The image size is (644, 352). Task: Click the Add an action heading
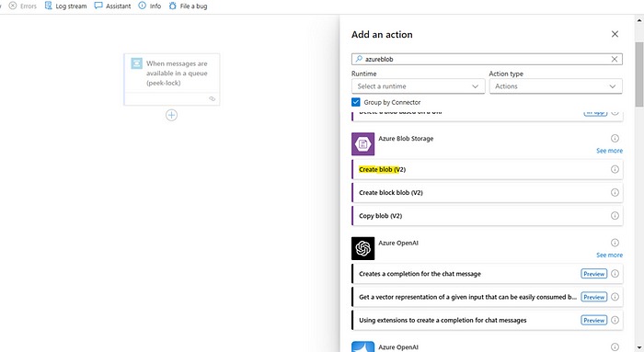382,34
